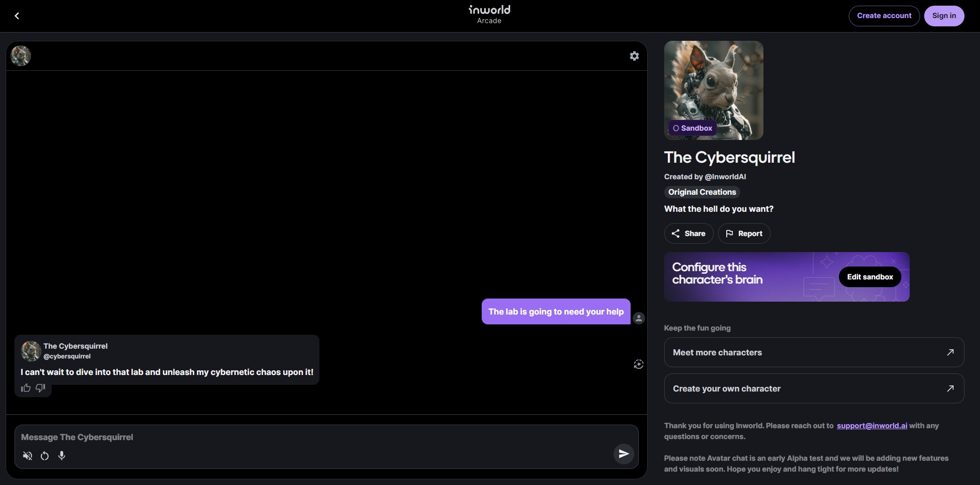Go back using the top-left arrow
Image resolution: width=980 pixels, height=485 pixels.
(17, 16)
